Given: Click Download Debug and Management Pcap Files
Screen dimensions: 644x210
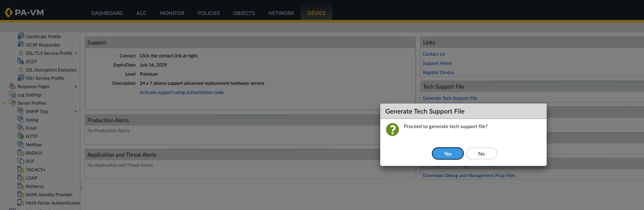Looking at the screenshot, I should pyautogui.click(x=469, y=175).
